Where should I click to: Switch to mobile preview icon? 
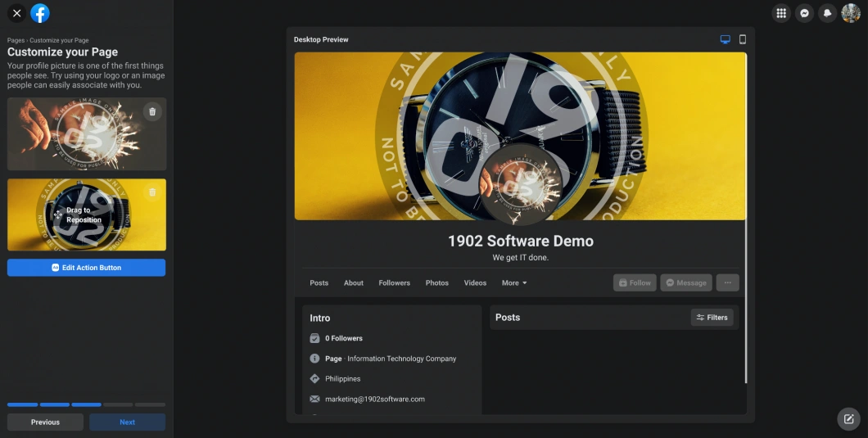tap(743, 39)
